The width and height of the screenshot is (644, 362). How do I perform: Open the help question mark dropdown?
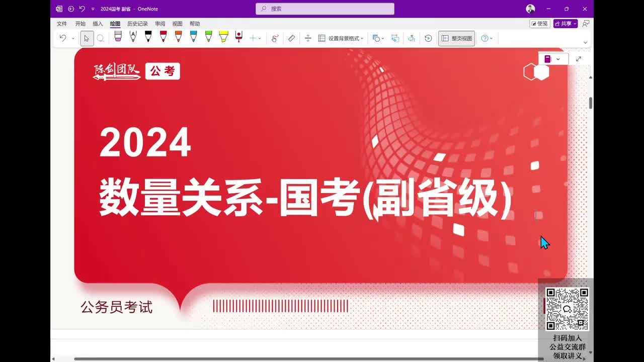pos(487,38)
